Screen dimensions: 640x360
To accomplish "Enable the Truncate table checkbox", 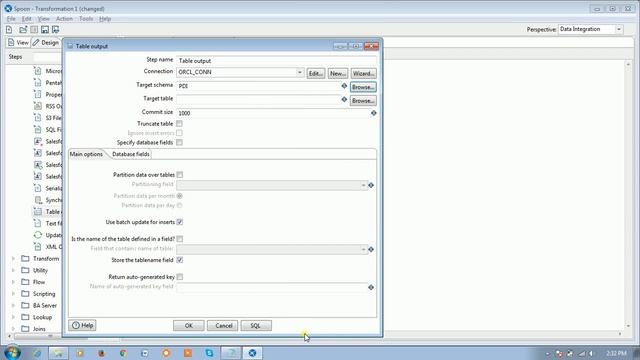I will tap(179, 124).
